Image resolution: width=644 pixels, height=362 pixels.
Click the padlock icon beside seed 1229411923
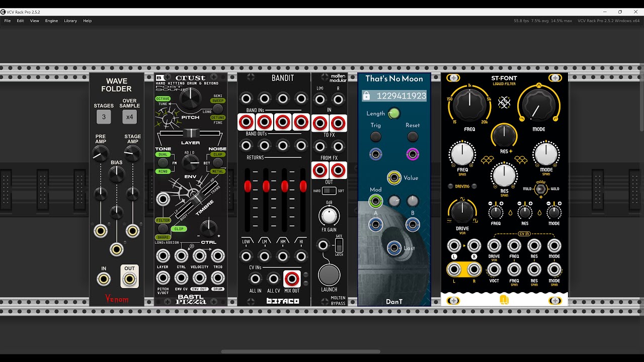click(366, 96)
